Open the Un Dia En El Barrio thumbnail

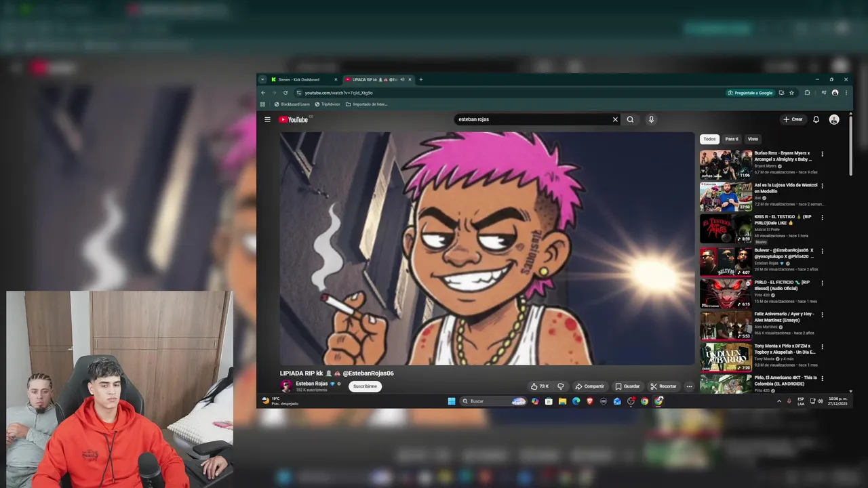point(726,358)
